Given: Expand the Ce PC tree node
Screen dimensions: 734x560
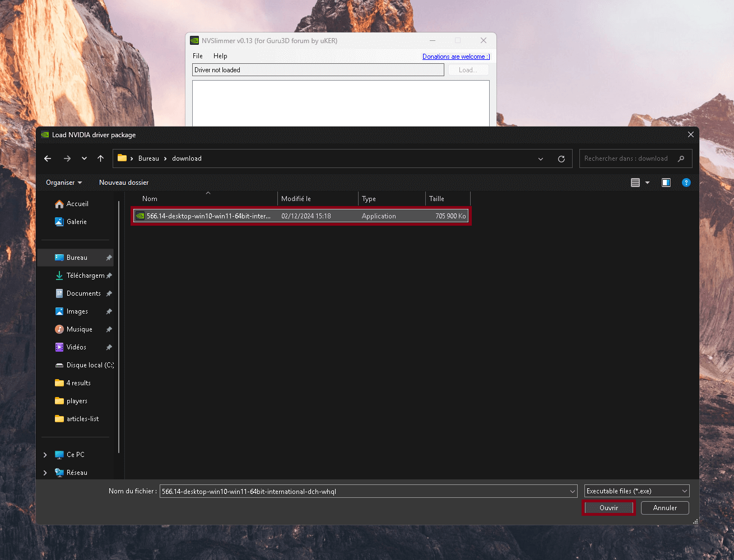Looking at the screenshot, I should click(45, 455).
